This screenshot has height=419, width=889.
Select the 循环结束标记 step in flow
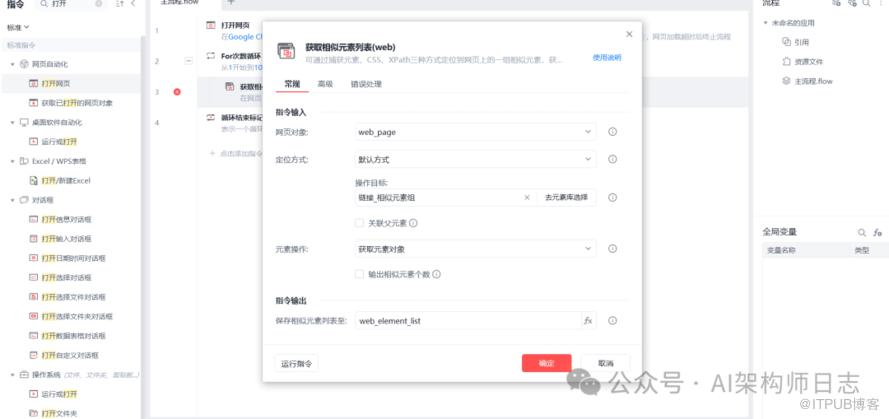(x=242, y=118)
